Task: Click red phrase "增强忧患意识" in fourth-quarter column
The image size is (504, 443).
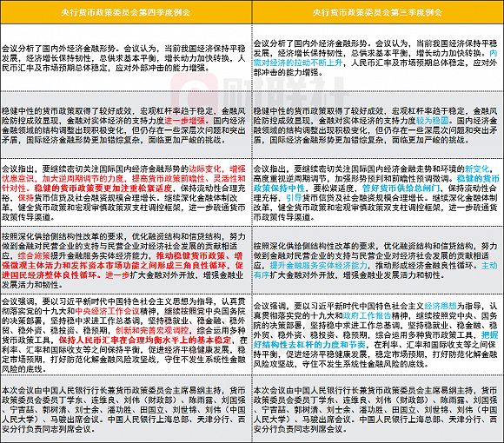Action: click(123, 174)
